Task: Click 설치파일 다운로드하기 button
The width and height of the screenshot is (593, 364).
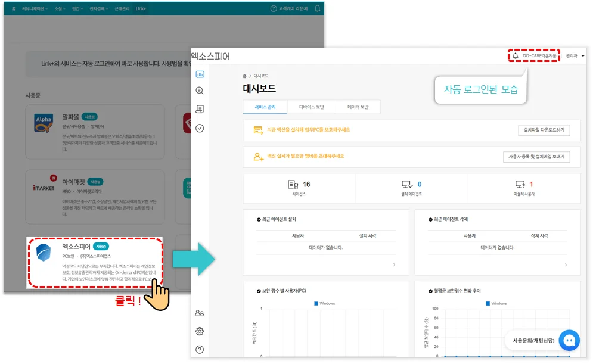Action: coord(544,130)
